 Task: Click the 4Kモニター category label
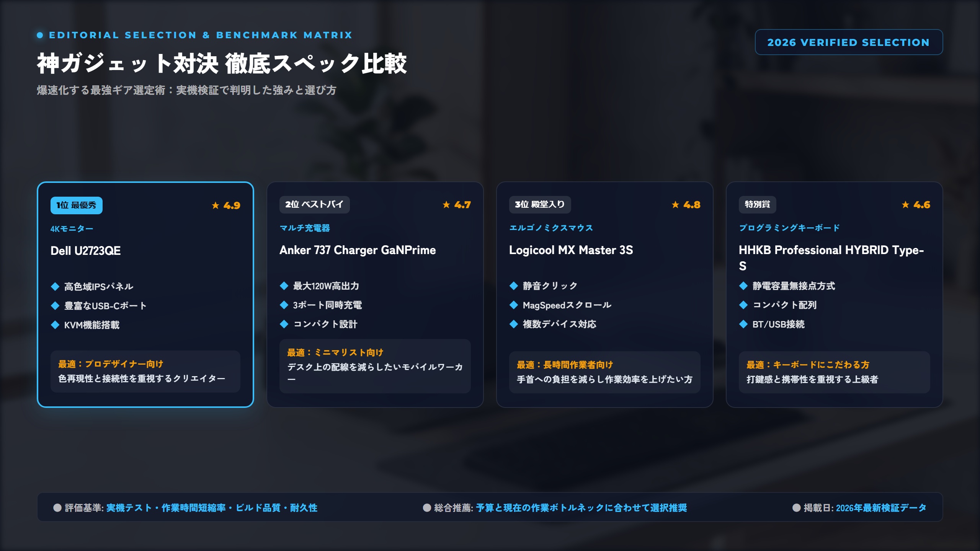(x=72, y=229)
